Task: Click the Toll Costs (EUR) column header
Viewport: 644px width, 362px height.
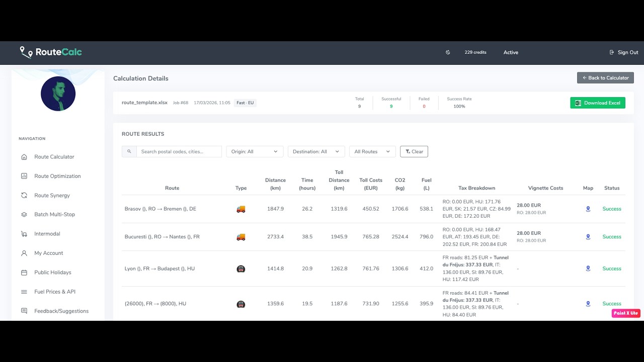Action: point(371,184)
